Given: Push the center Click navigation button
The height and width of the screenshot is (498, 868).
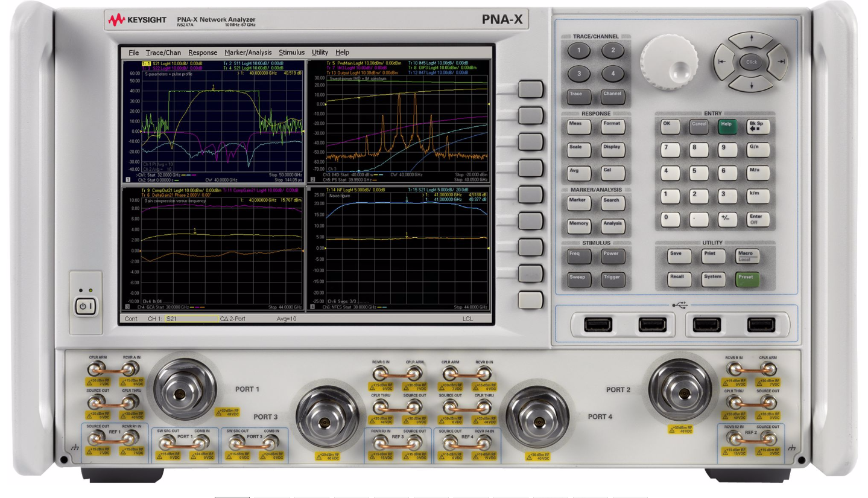Looking at the screenshot, I should (x=752, y=62).
